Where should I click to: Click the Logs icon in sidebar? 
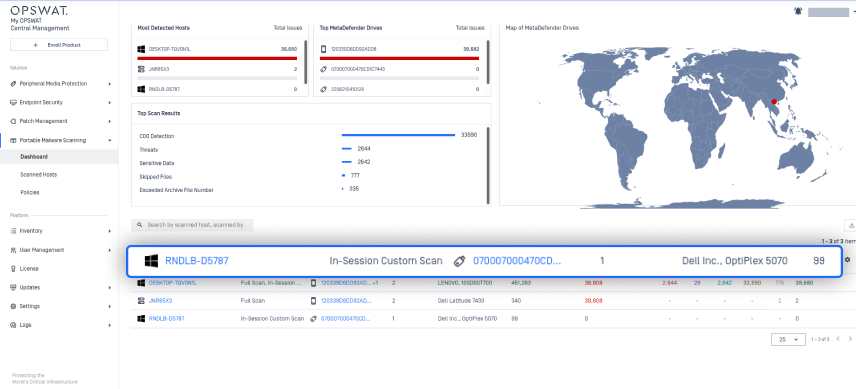pos(14,325)
